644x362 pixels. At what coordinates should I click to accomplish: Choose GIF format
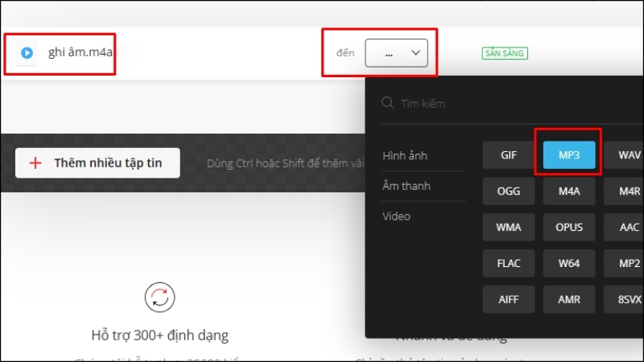coord(509,155)
